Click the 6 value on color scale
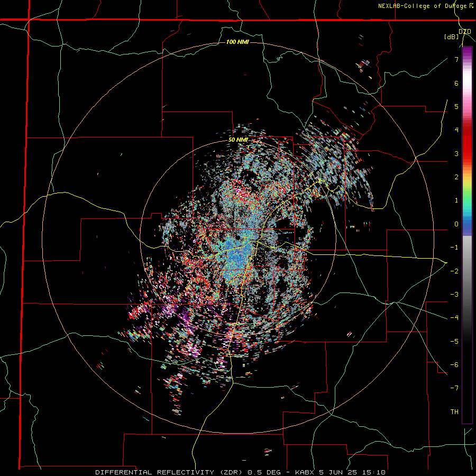The image size is (476, 476). pos(456,83)
